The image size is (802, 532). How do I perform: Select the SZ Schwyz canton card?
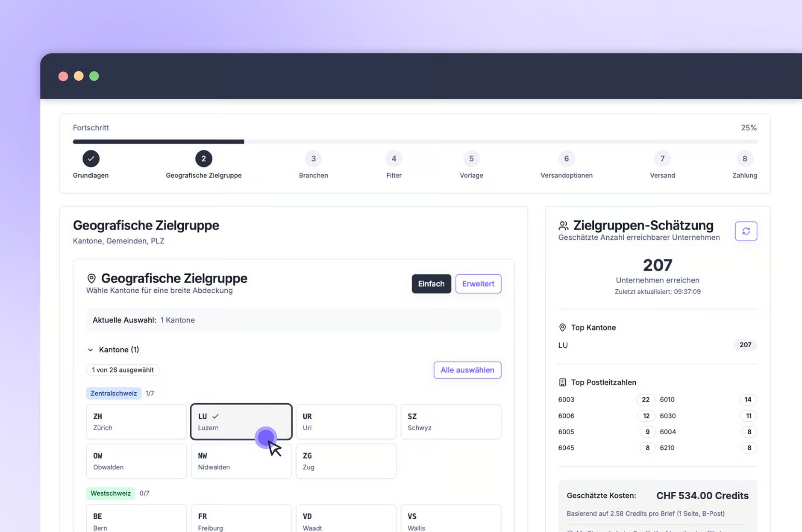pos(451,422)
